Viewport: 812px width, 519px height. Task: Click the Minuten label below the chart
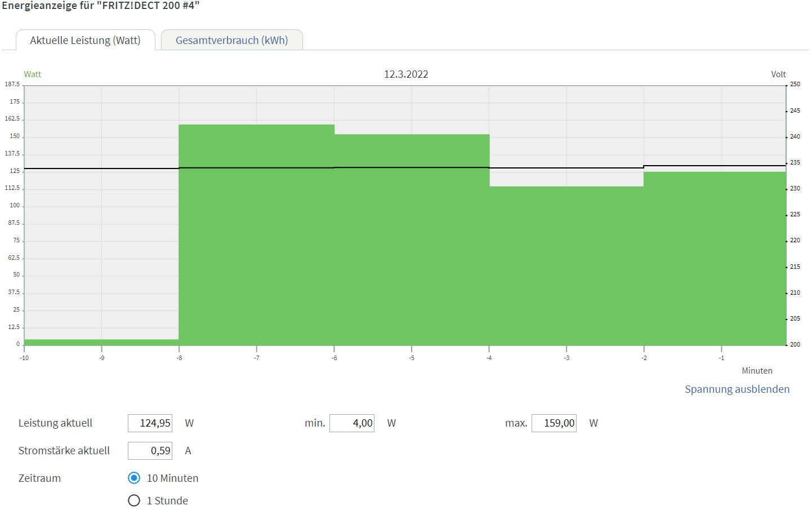coord(757,371)
